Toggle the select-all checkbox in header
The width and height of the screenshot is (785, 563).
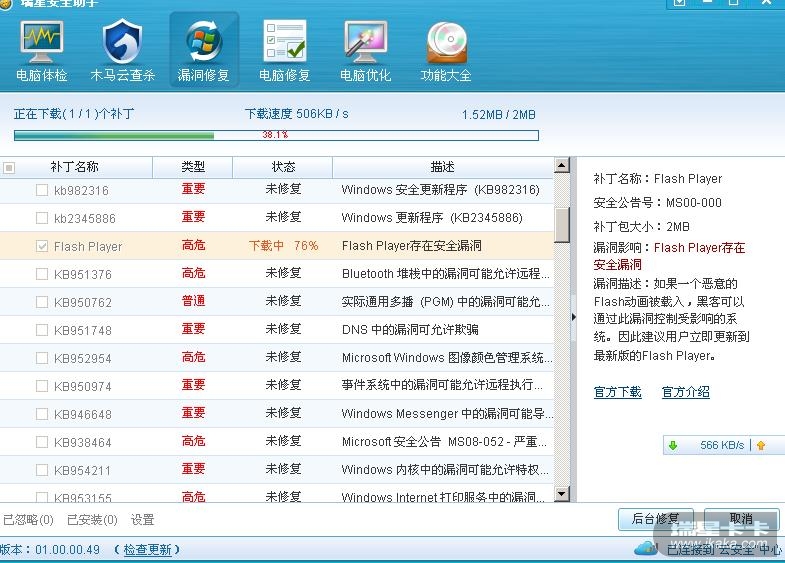coord(9,168)
